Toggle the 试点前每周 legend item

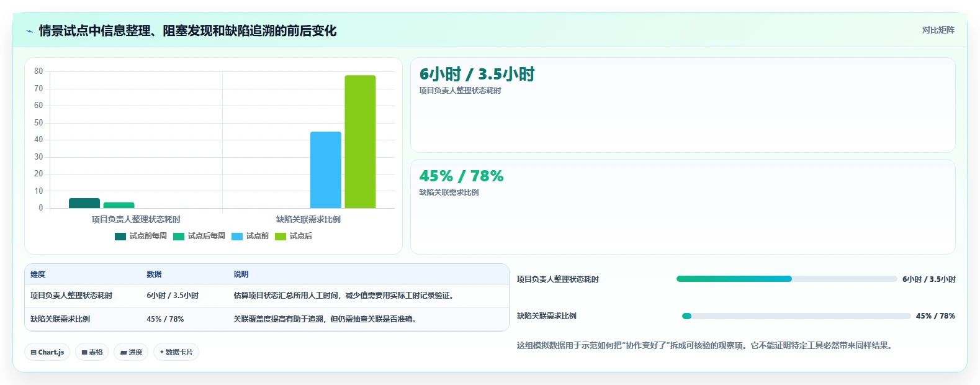click(141, 236)
